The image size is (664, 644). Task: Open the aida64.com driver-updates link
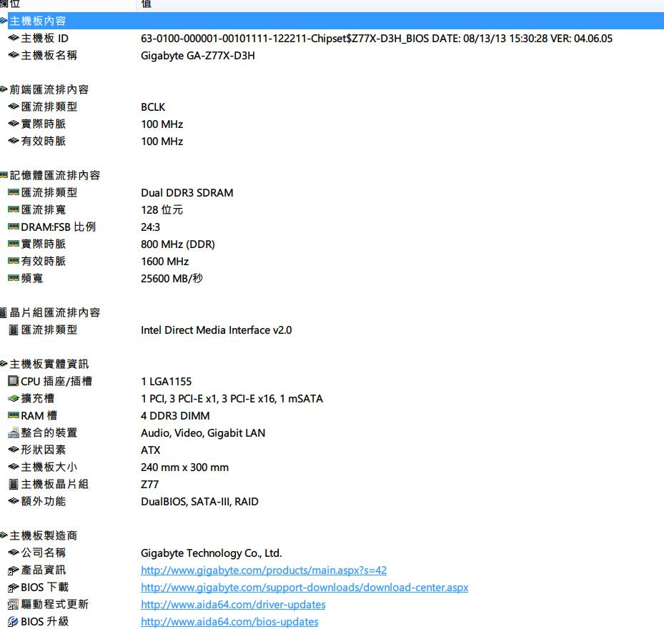(x=233, y=604)
